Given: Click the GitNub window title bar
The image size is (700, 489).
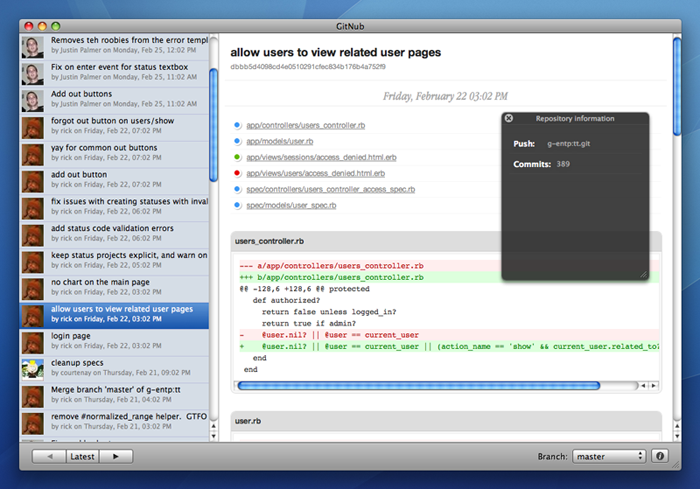Looking at the screenshot, I should 350,26.
